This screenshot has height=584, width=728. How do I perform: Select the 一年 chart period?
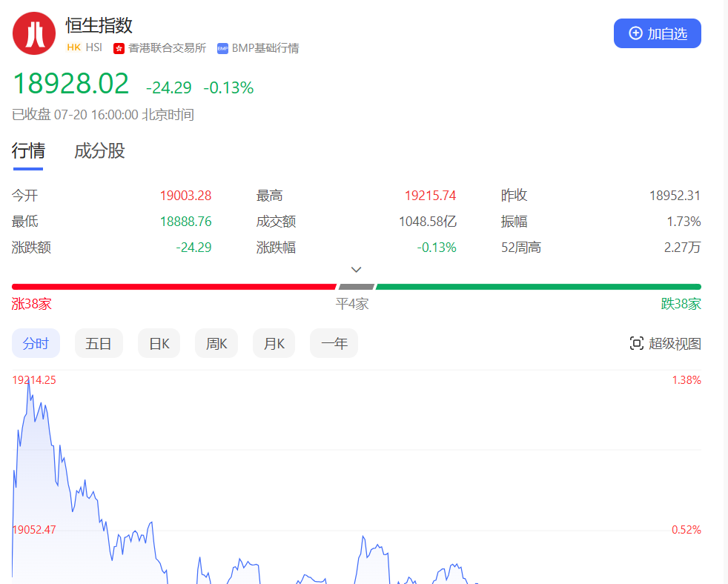coord(334,344)
